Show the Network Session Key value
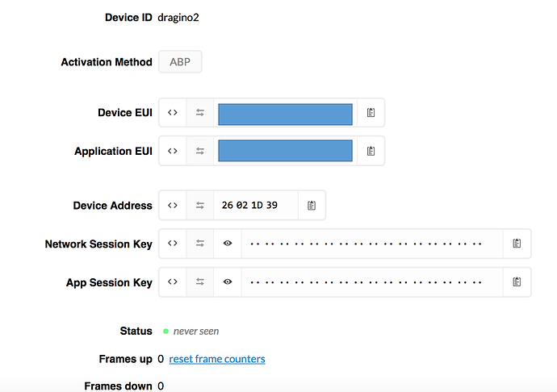 pyautogui.click(x=228, y=244)
